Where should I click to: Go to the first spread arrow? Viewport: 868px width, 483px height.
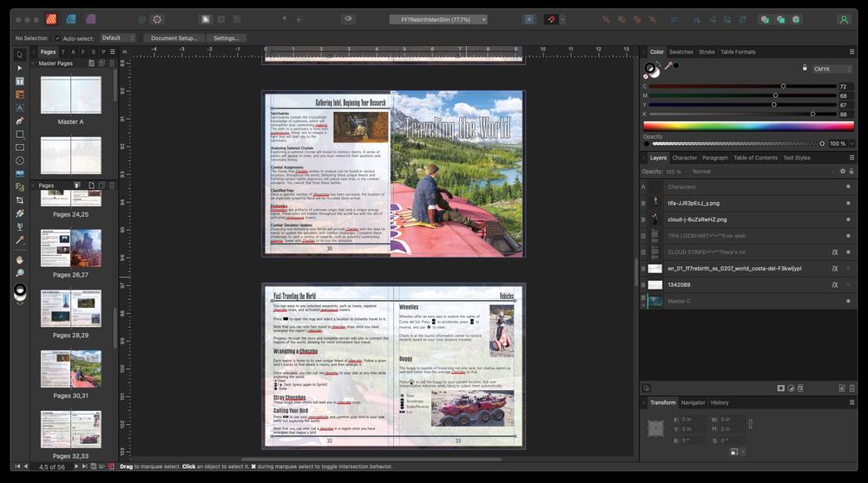(x=17, y=467)
